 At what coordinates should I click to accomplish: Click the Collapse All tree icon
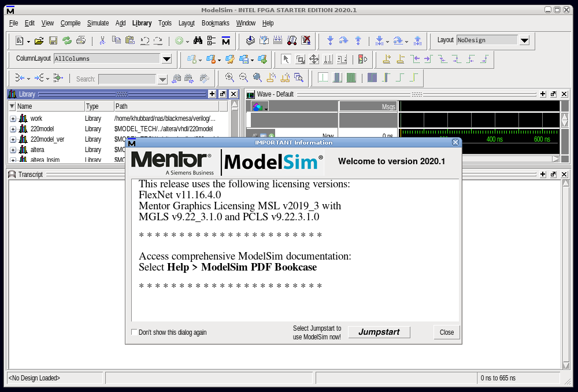point(212,40)
